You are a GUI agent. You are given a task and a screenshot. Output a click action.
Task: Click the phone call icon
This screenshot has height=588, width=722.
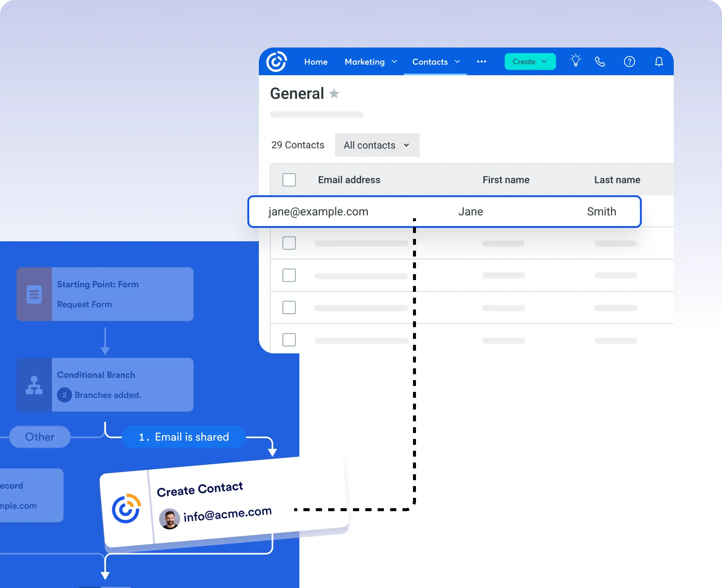600,62
